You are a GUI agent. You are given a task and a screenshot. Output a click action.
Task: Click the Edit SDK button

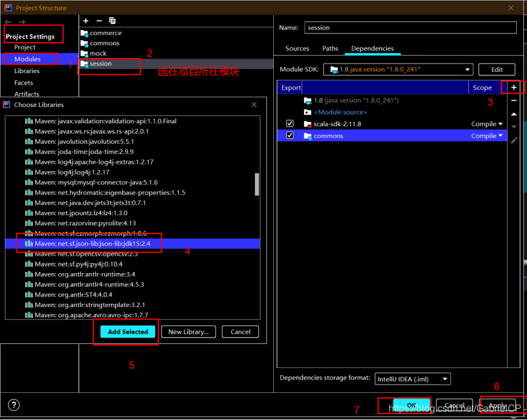(x=496, y=69)
